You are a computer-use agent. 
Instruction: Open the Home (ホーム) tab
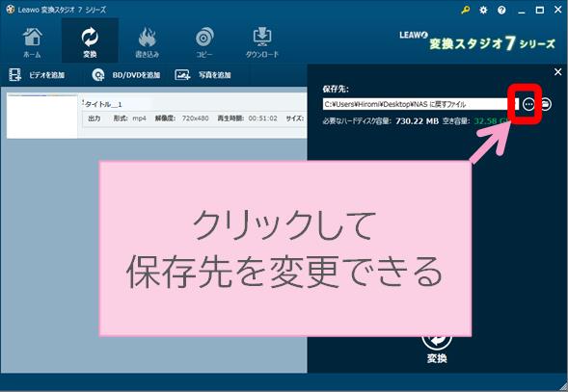point(32,42)
